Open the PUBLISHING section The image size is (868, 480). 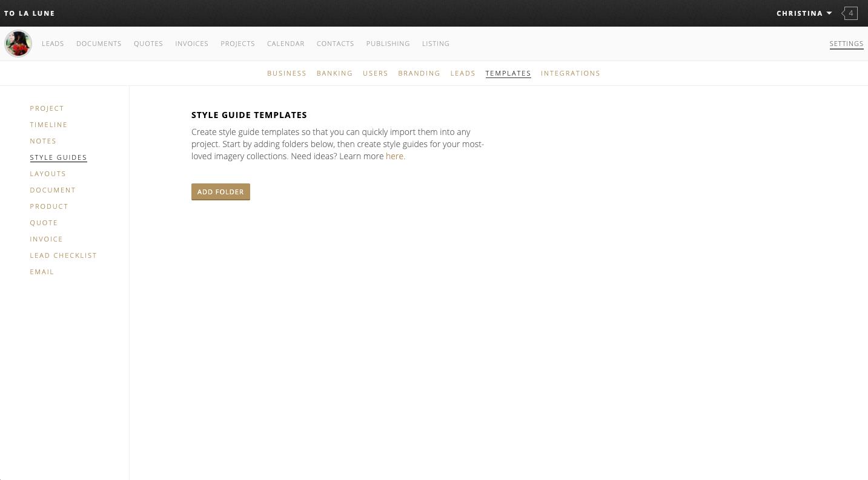coord(388,43)
